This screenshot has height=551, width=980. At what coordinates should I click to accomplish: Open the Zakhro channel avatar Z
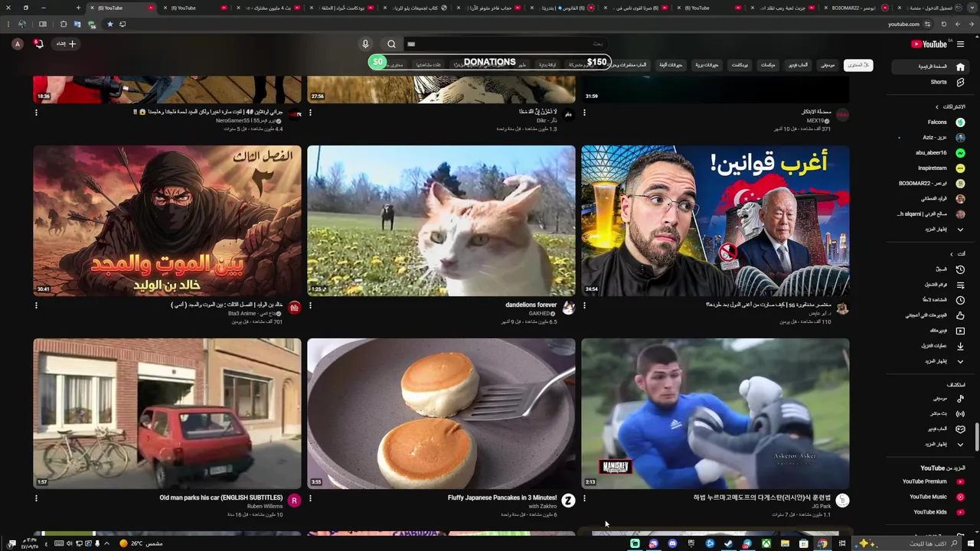click(568, 500)
